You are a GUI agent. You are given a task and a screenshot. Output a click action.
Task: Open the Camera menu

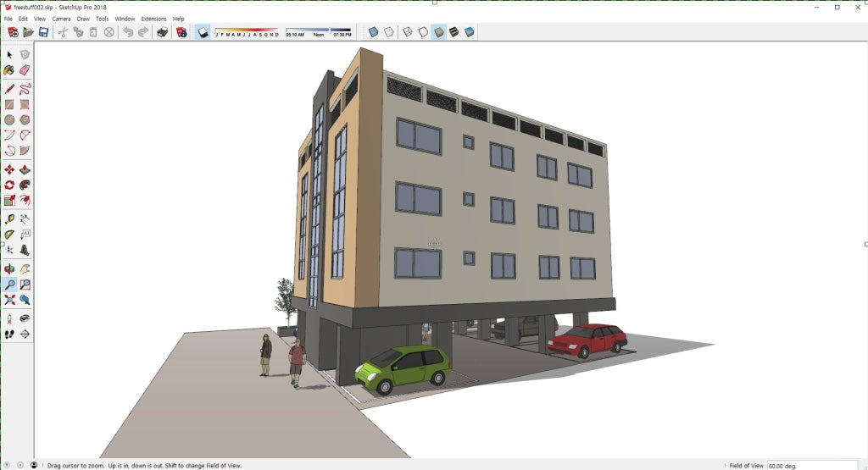tap(61, 18)
